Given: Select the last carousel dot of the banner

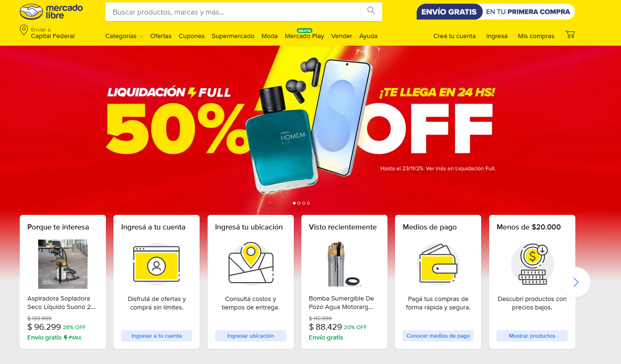Looking at the screenshot, I should [308, 203].
